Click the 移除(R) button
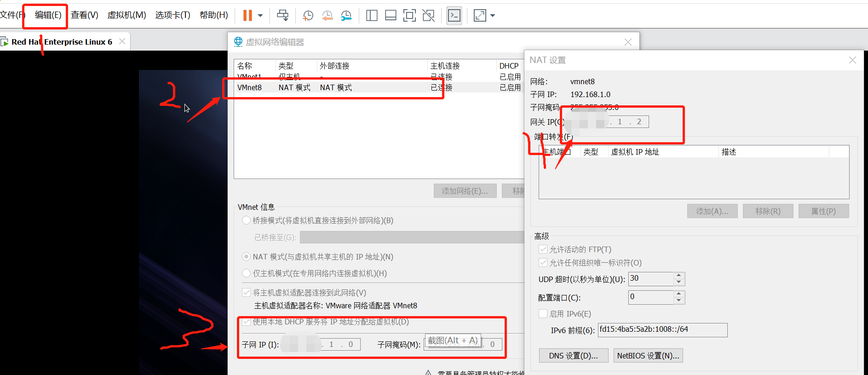 click(x=768, y=211)
